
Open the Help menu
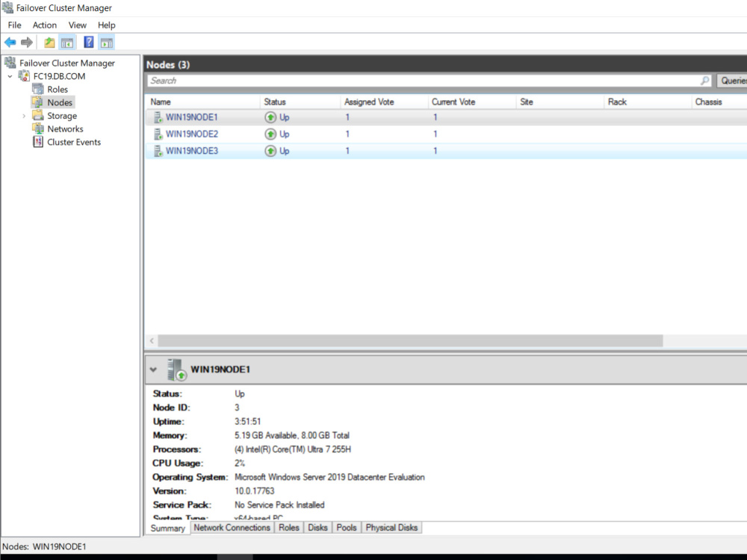(106, 25)
